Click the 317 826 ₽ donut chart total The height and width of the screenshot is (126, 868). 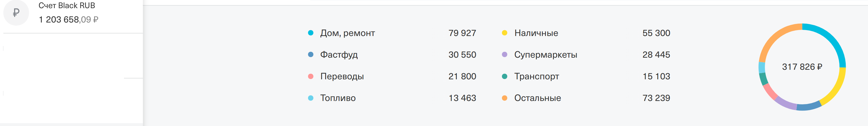click(x=802, y=67)
